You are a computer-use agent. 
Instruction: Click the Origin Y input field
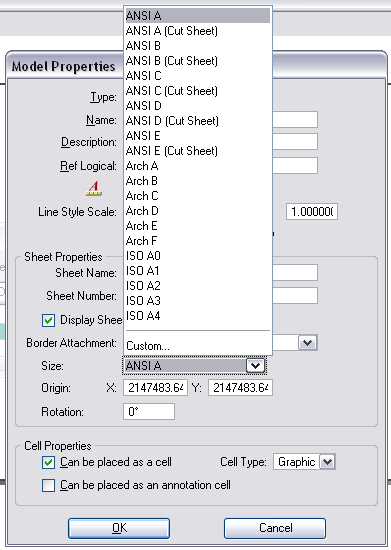(240, 388)
